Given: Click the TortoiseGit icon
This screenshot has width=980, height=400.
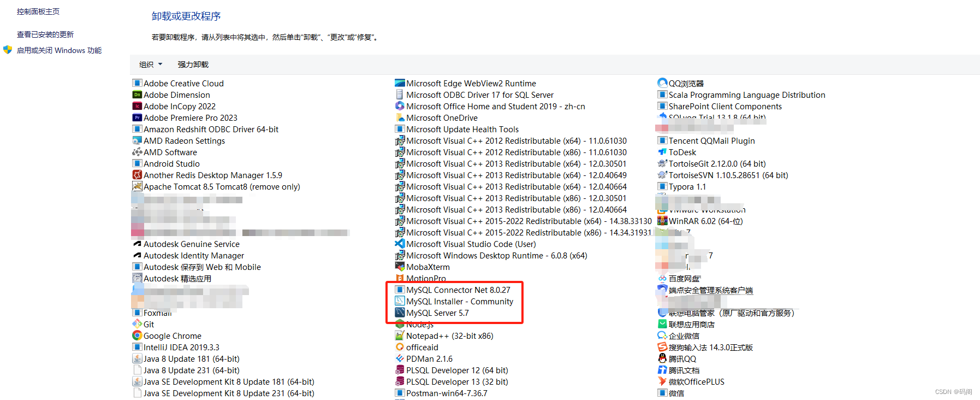Looking at the screenshot, I should coord(662,163).
